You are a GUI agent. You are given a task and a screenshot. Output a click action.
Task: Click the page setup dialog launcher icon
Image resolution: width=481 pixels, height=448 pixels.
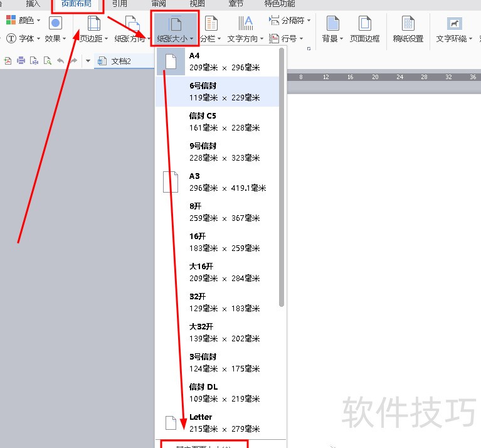[x=309, y=48]
